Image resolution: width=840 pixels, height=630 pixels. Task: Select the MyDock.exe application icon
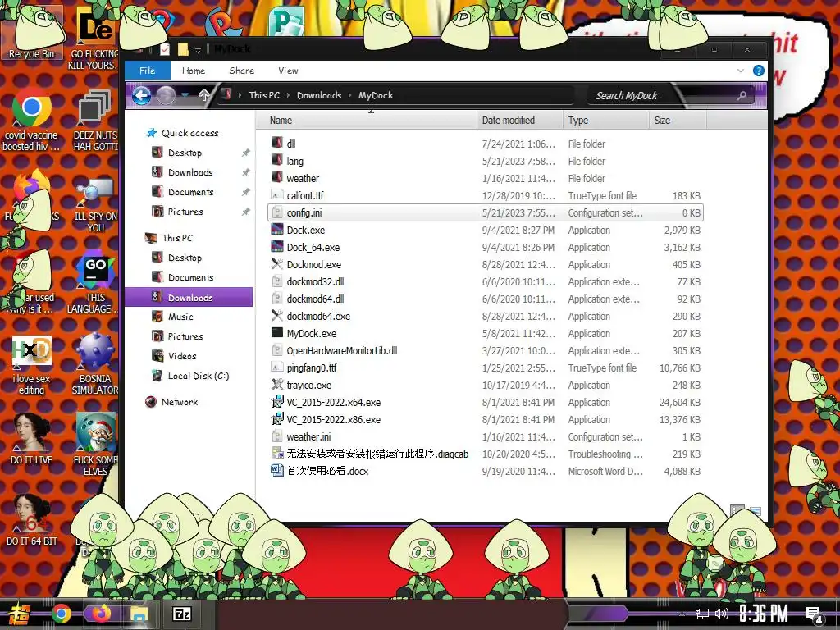pos(277,333)
